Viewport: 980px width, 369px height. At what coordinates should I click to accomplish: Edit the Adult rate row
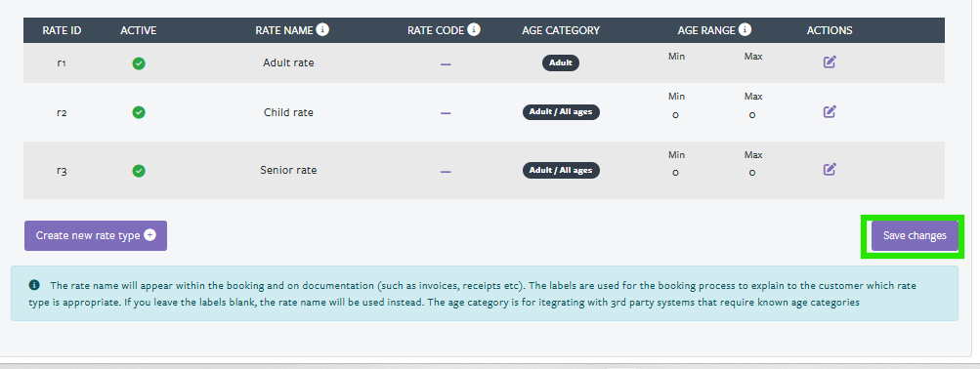830,61
